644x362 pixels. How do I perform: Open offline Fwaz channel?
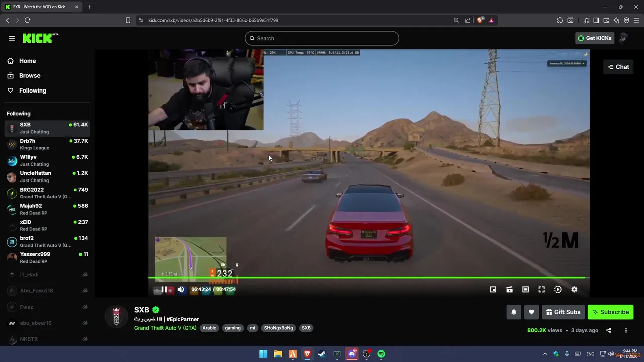point(47,307)
